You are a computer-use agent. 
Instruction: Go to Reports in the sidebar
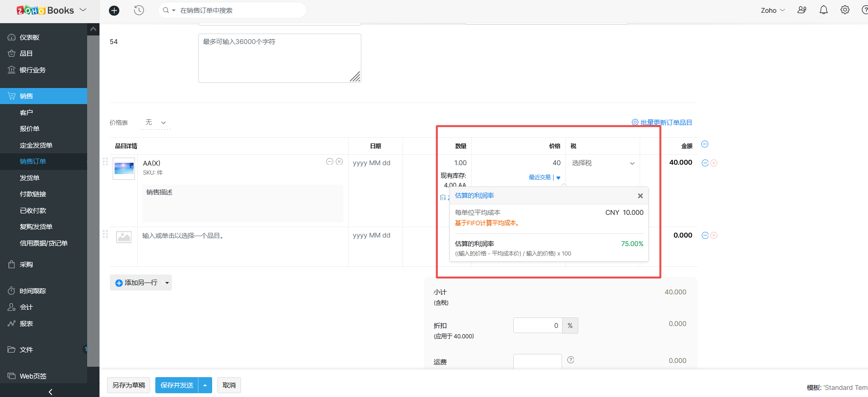(27, 324)
